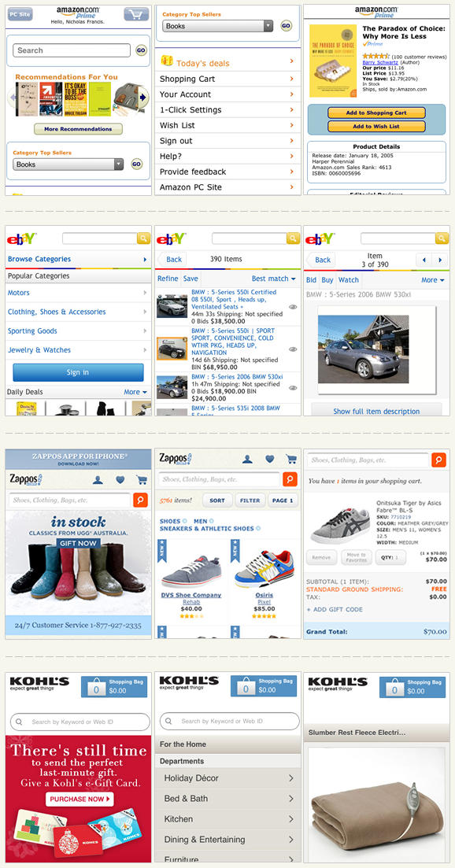Screen dimensions: 455x868
Task: Expand More dropdown next to Daily Deals
Action: pyautogui.click(x=135, y=391)
